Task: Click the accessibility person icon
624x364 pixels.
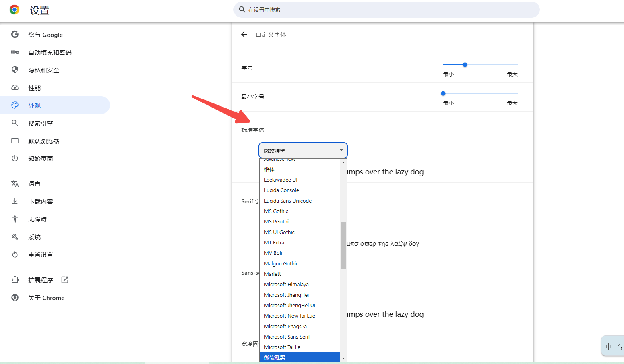Action: coord(15,219)
